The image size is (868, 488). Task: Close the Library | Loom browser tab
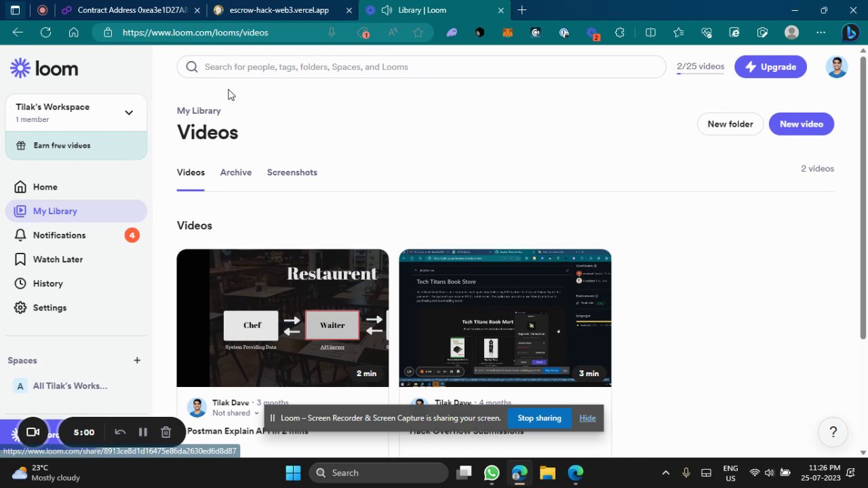point(501,10)
